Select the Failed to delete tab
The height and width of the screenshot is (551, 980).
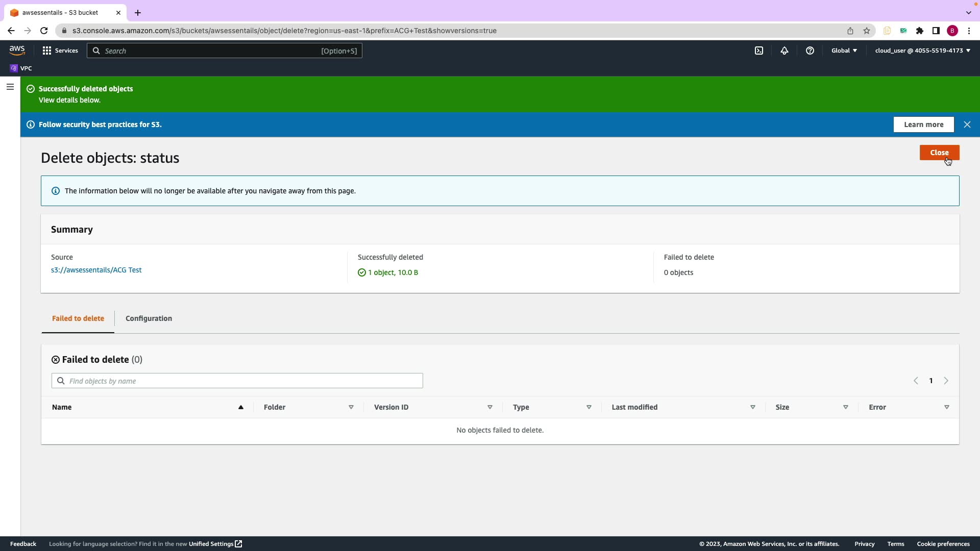(78, 318)
